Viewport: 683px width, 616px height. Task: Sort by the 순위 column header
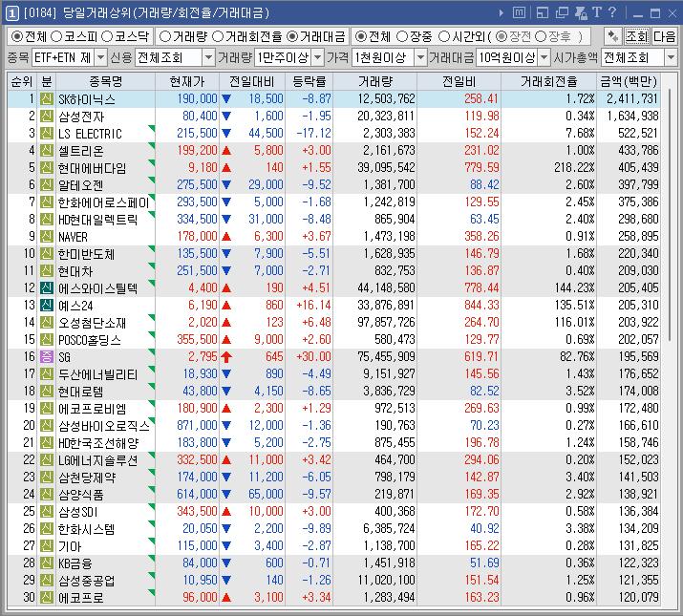tap(22, 81)
